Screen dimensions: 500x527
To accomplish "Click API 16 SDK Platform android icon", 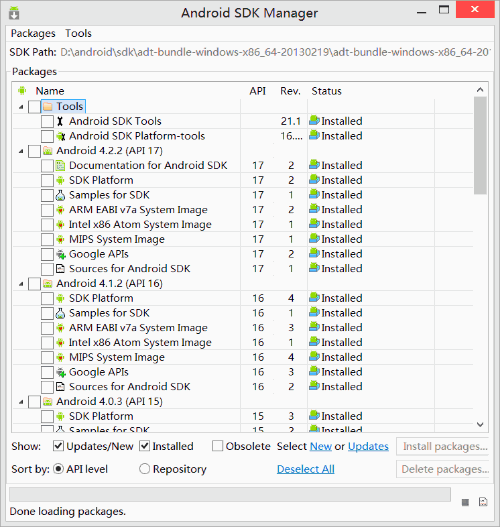I will pyautogui.click(x=60, y=298).
